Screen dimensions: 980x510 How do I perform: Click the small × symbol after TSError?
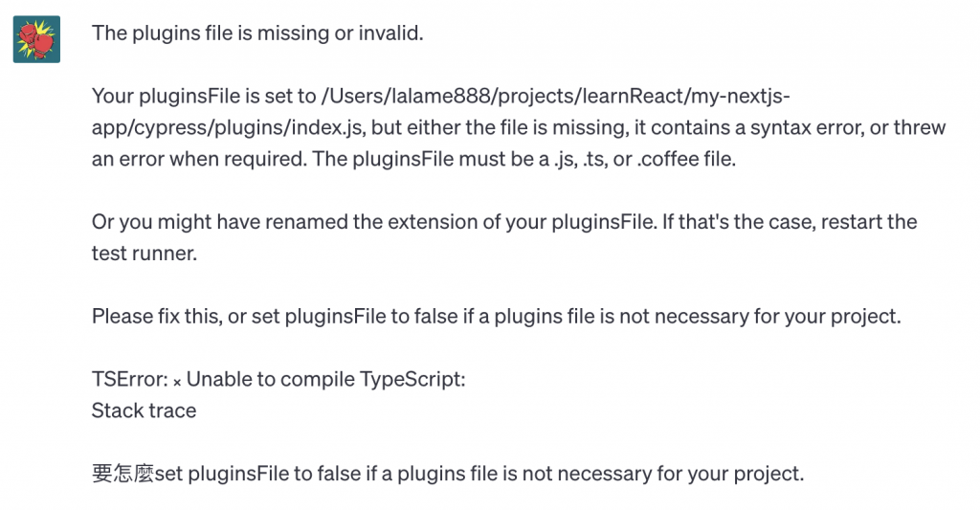(x=177, y=380)
